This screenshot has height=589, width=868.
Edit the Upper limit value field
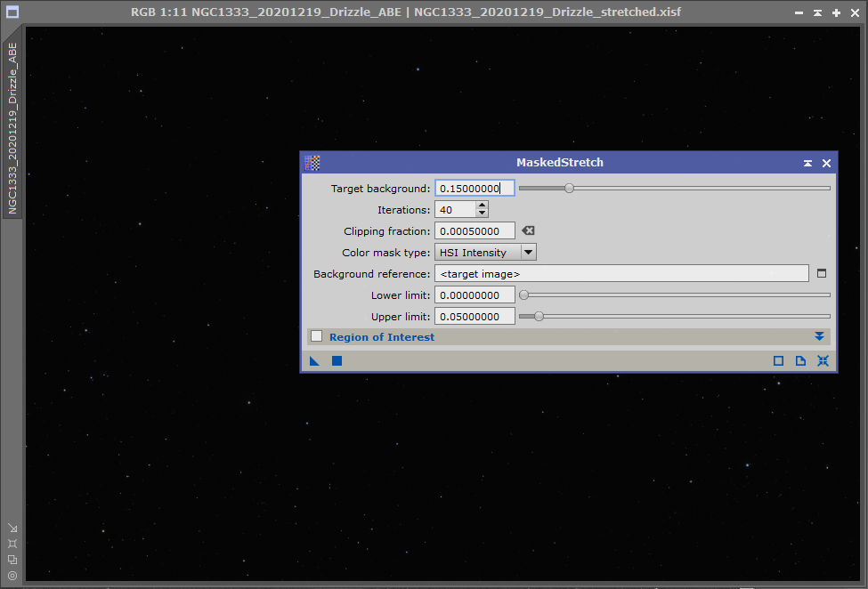475,317
